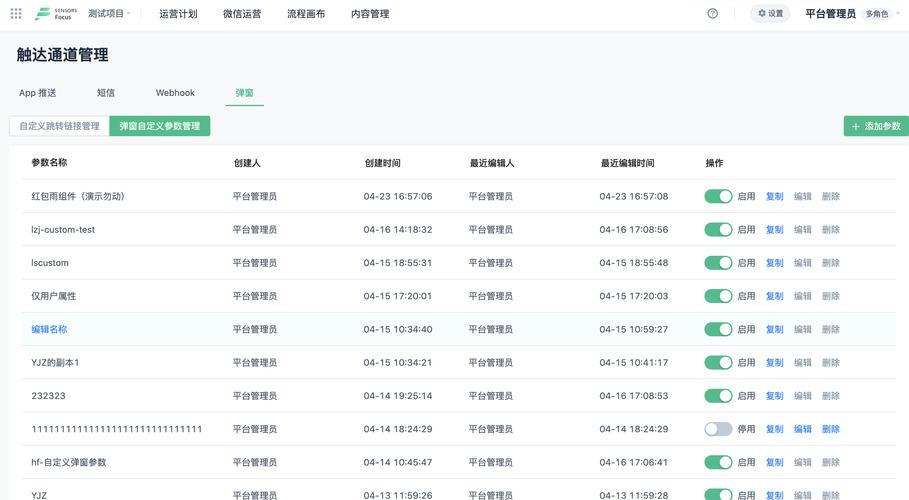Screen dimensions: 909x500
Task: Click the 红包雨组件（演示勿动）name
Action: [x=78, y=197]
